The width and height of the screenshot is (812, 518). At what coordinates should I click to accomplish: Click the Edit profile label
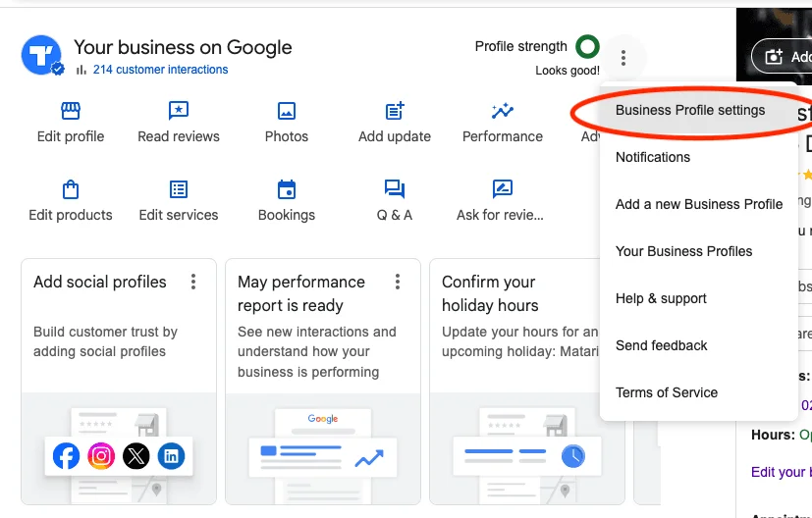point(71,136)
